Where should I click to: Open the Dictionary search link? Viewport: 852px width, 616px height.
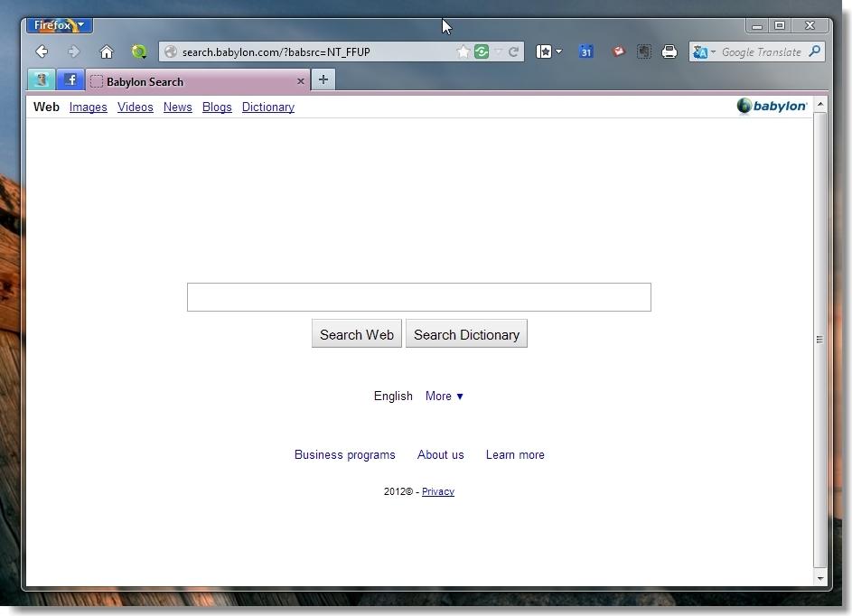(x=267, y=107)
